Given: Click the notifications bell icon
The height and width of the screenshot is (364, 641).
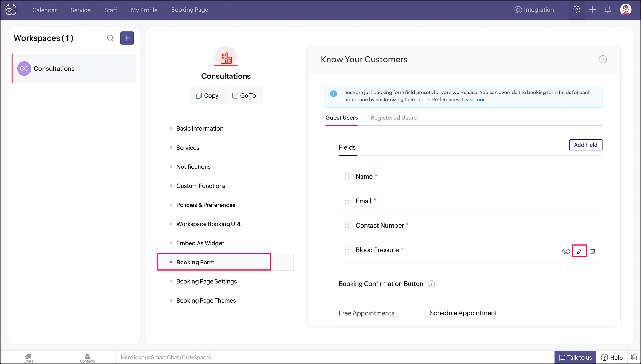Looking at the screenshot, I should [607, 10].
